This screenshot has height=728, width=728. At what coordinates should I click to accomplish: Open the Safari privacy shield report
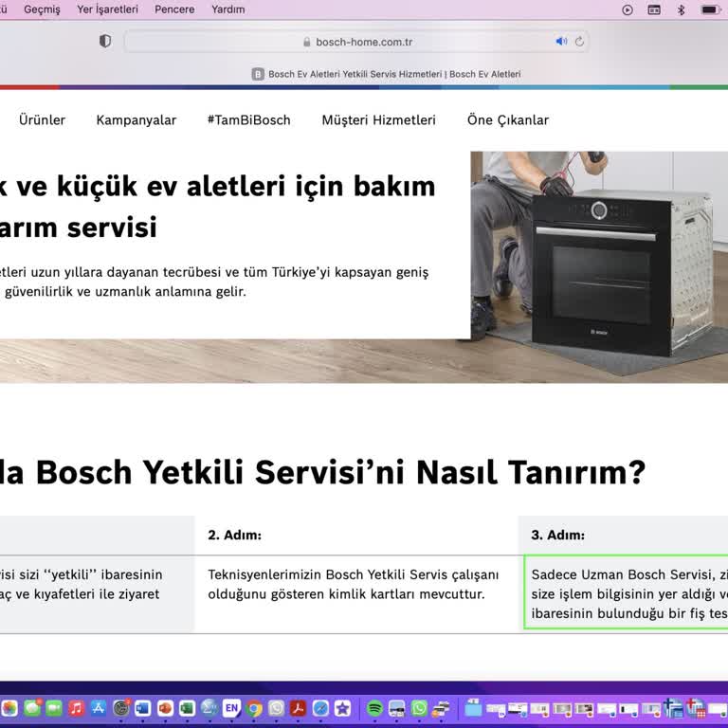[x=105, y=41]
